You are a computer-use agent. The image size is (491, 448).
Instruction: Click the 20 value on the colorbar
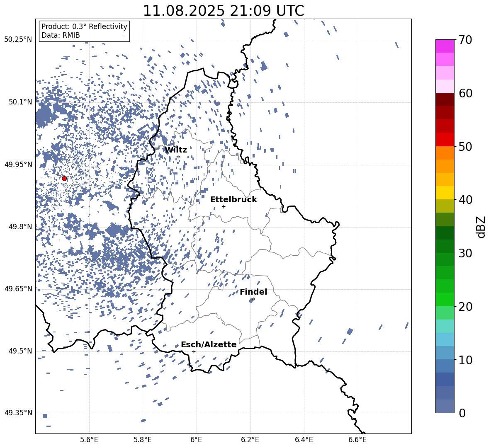(466, 306)
